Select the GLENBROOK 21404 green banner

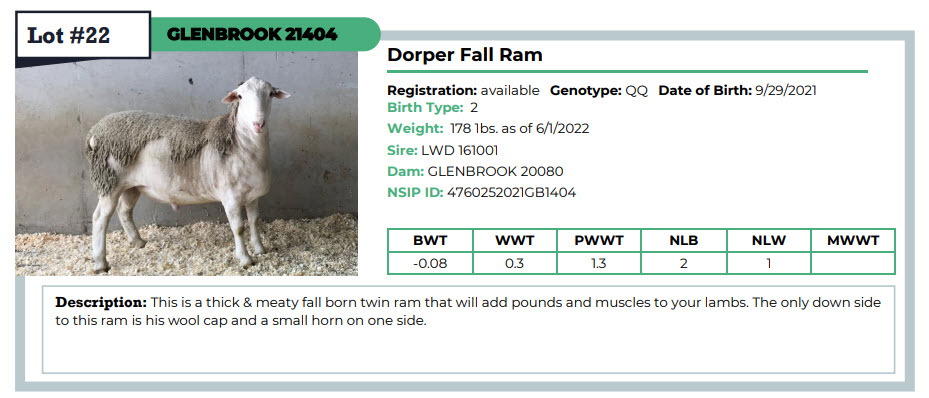pos(264,34)
